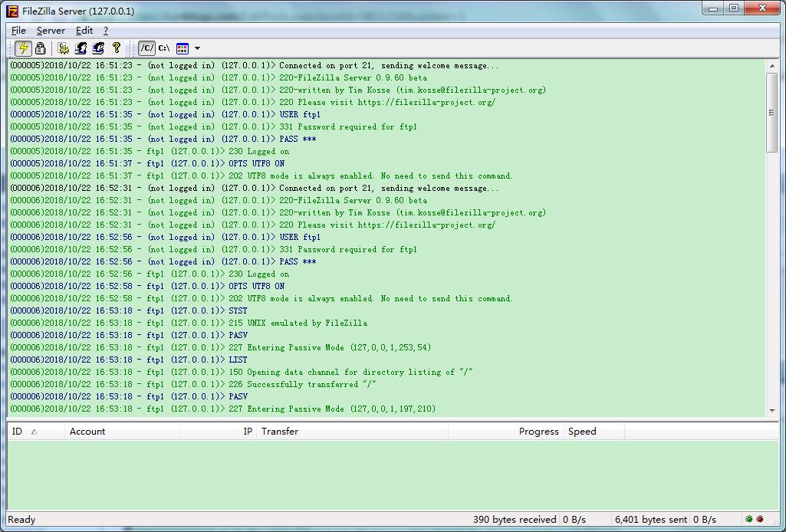
Task: Click the Progress column header
Action: coord(506,432)
